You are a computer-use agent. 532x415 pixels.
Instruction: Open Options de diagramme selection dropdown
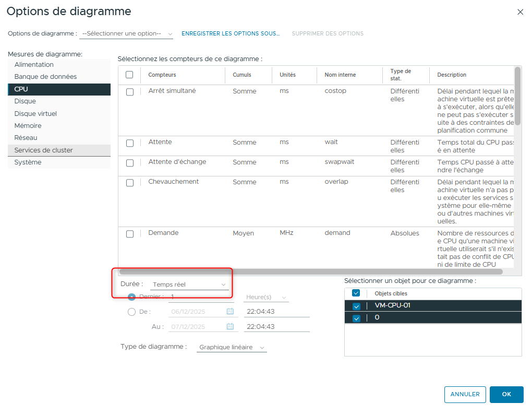[x=127, y=33]
